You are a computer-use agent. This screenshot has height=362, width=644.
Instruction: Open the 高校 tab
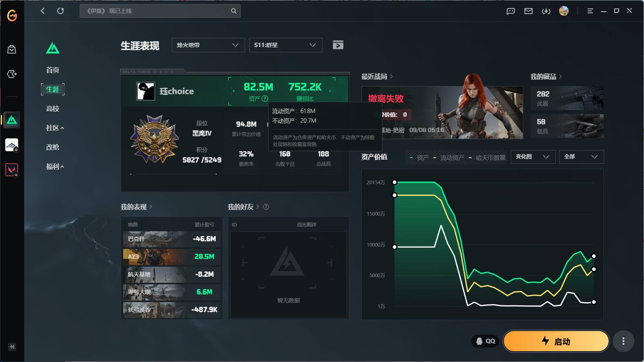tap(53, 109)
